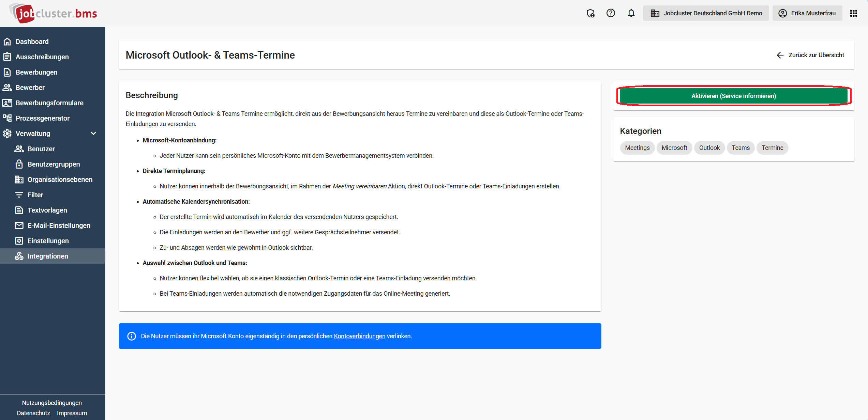Screen dimensions: 868x420
Task: Click the Auswahl zwischen Outlook und Teams heading
Action: click(x=195, y=263)
